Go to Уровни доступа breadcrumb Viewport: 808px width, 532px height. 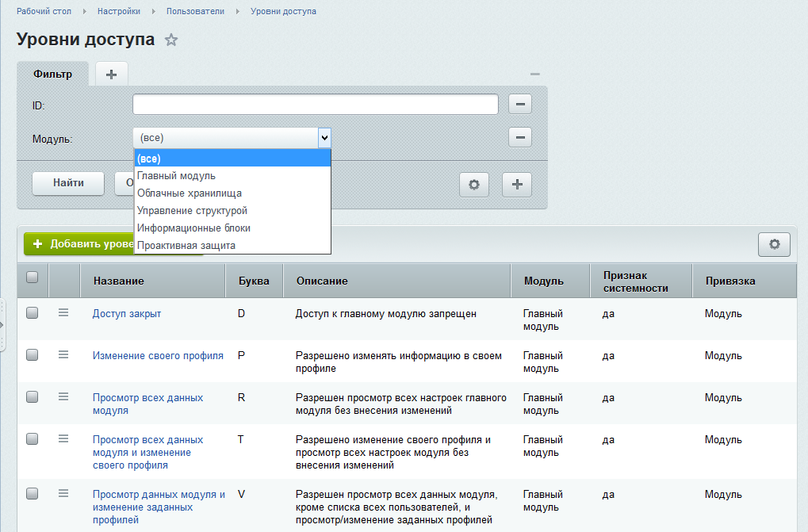(283, 11)
